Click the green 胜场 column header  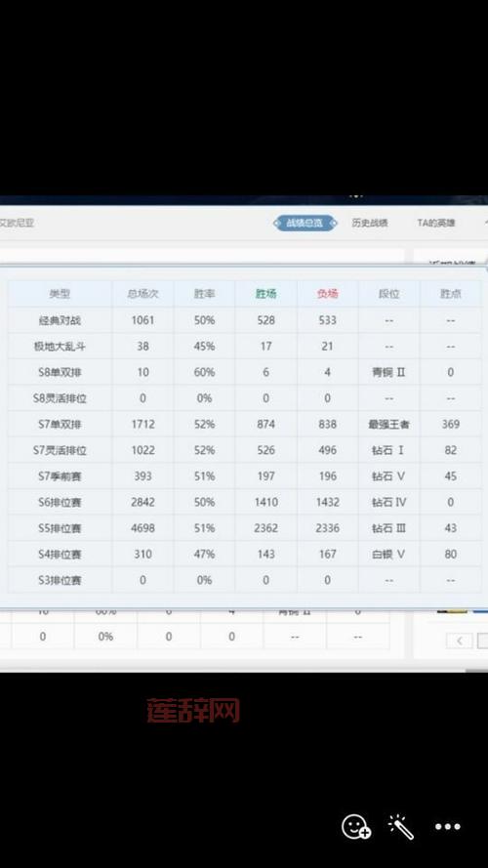[x=265, y=294]
